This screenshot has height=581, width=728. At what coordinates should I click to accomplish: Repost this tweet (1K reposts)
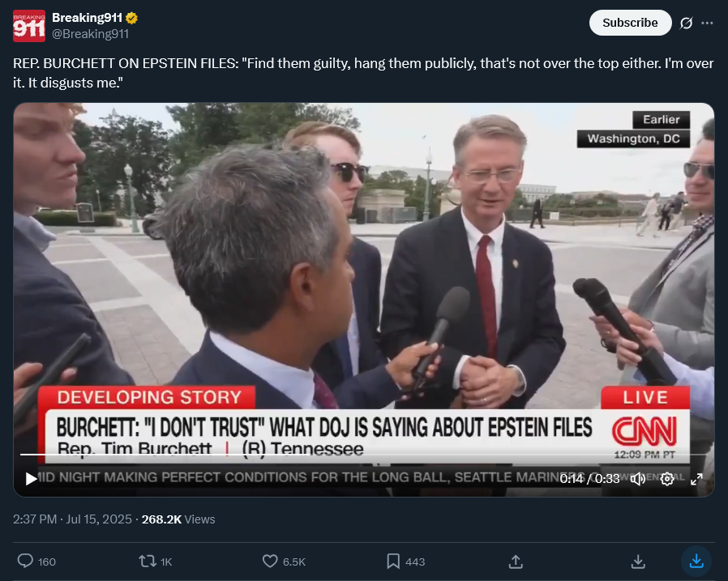(156, 562)
